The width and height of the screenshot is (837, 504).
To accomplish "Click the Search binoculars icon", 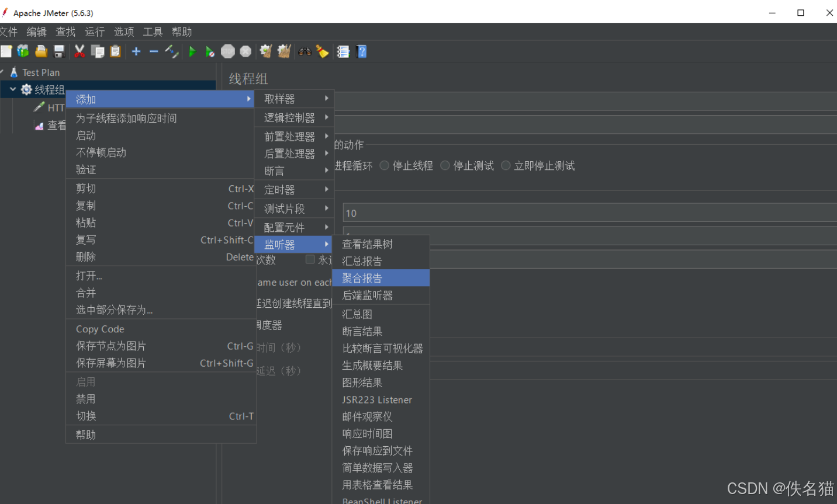I will pyautogui.click(x=305, y=51).
